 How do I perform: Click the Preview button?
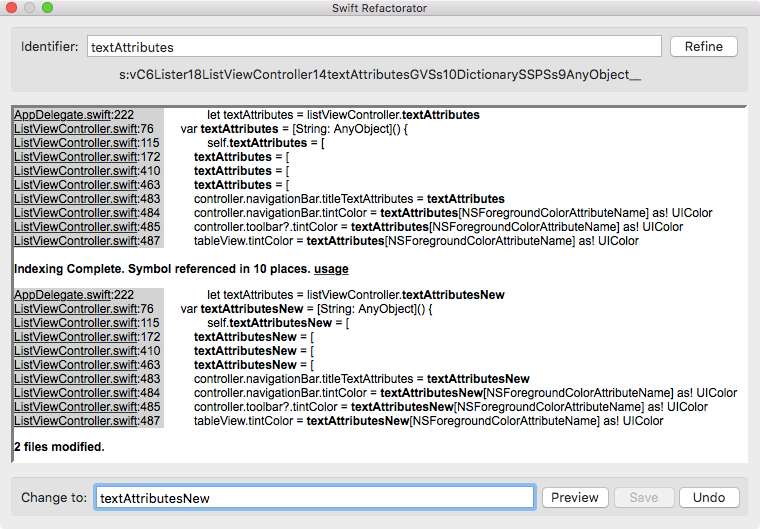point(575,497)
